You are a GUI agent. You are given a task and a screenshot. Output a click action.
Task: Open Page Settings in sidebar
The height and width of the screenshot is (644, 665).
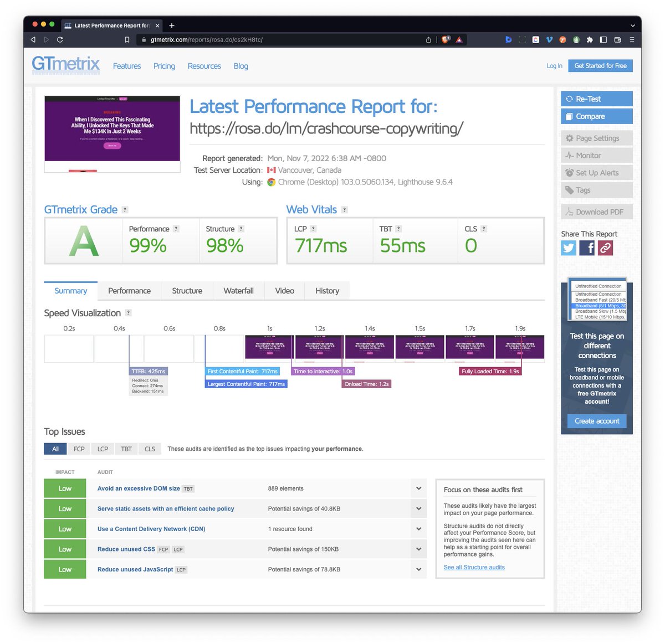[597, 138]
